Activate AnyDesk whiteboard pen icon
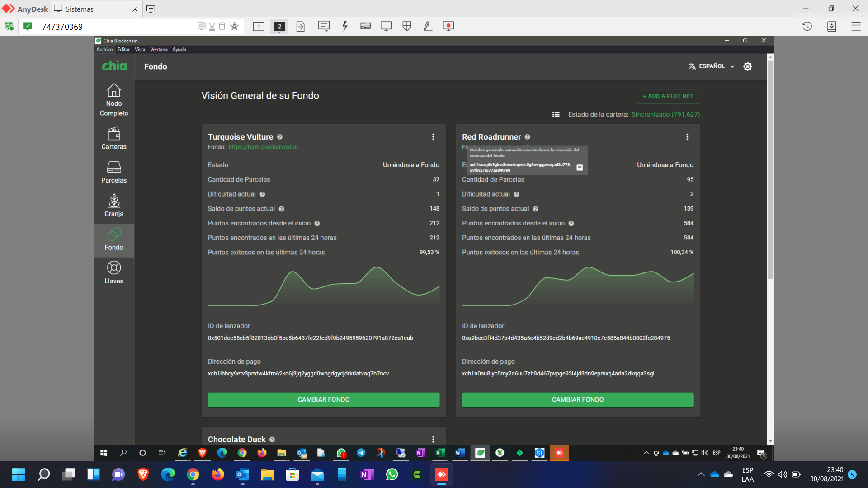The image size is (868, 488). [x=428, y=26]
